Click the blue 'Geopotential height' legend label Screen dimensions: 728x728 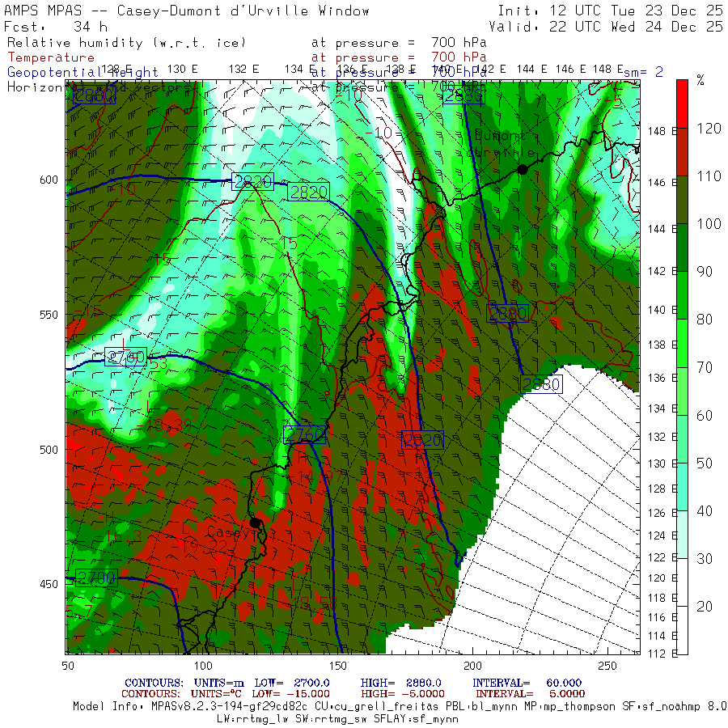point(83,73)
